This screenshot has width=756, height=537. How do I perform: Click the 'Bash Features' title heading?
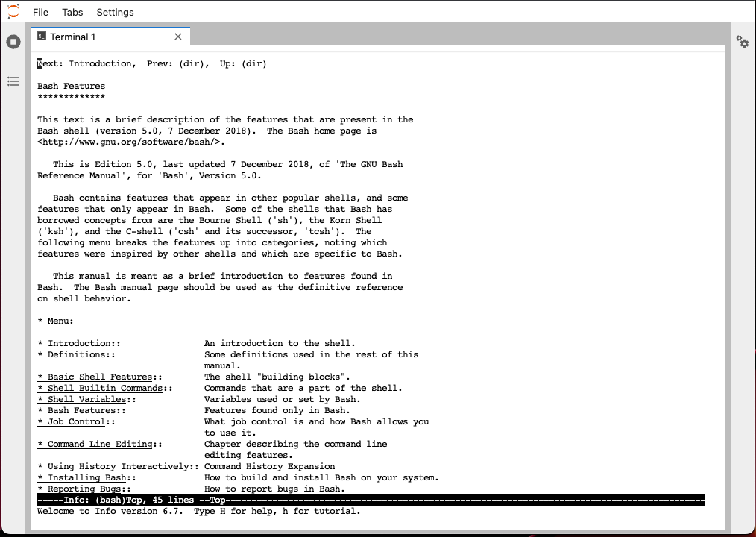[72, 86]
